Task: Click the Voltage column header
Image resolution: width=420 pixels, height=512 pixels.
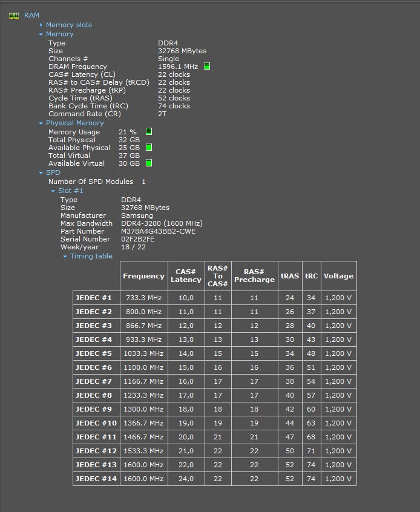Action: [x=338, y=276]
